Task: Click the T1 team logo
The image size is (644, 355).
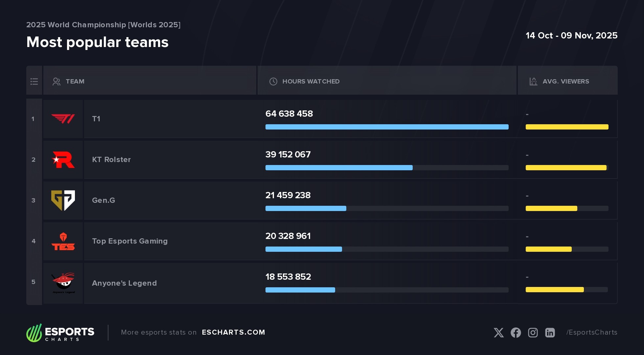Action: click(63, 119)
